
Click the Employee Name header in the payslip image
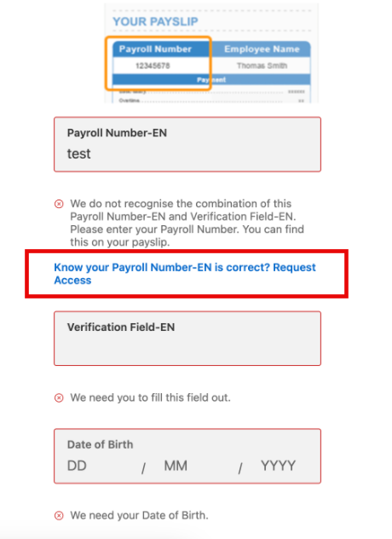pos(262,49)
